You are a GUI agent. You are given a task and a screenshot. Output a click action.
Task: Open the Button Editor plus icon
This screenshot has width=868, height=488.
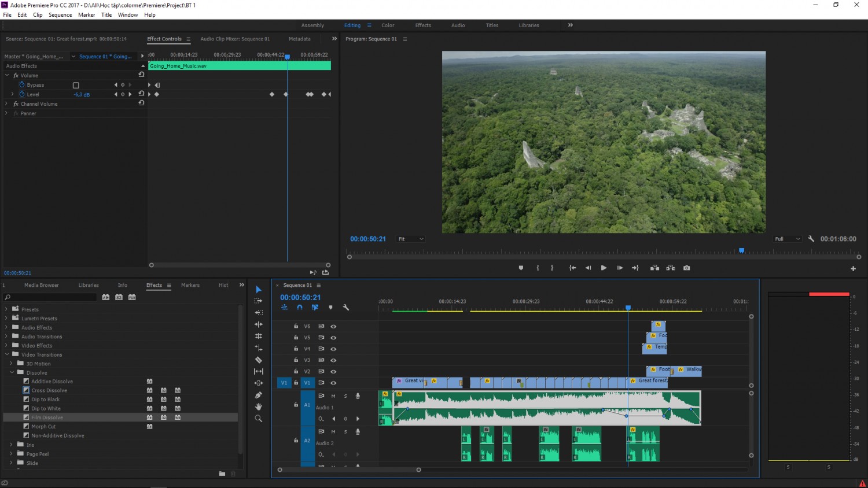pos(853,268)
